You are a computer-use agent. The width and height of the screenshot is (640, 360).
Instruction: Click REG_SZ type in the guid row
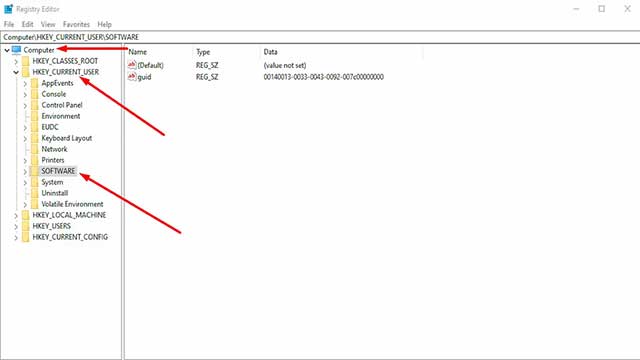207,77
